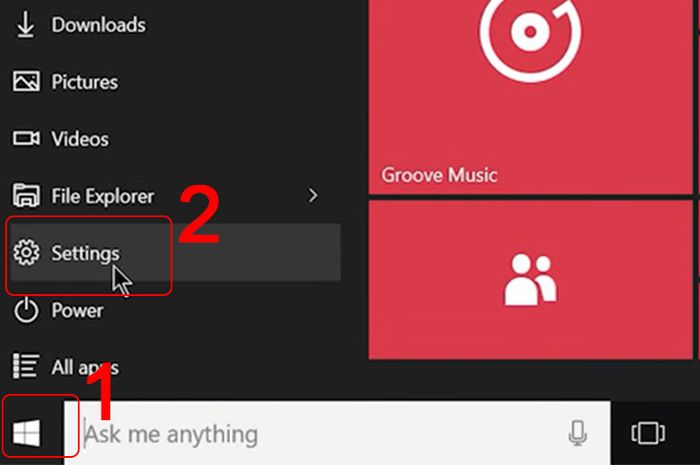Open Videos from the Start menu
This screenshot has width=700, height=465.
(174, 139)
